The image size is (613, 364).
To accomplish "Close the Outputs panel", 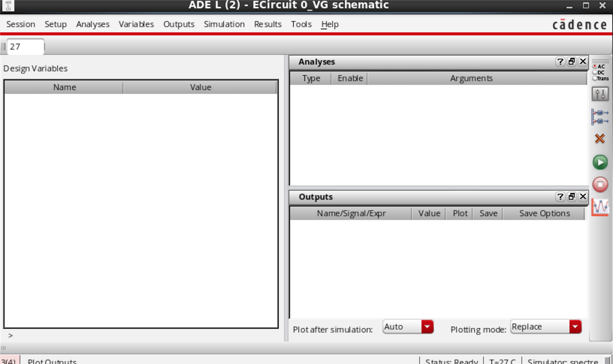I will click(x=583, y=197).
